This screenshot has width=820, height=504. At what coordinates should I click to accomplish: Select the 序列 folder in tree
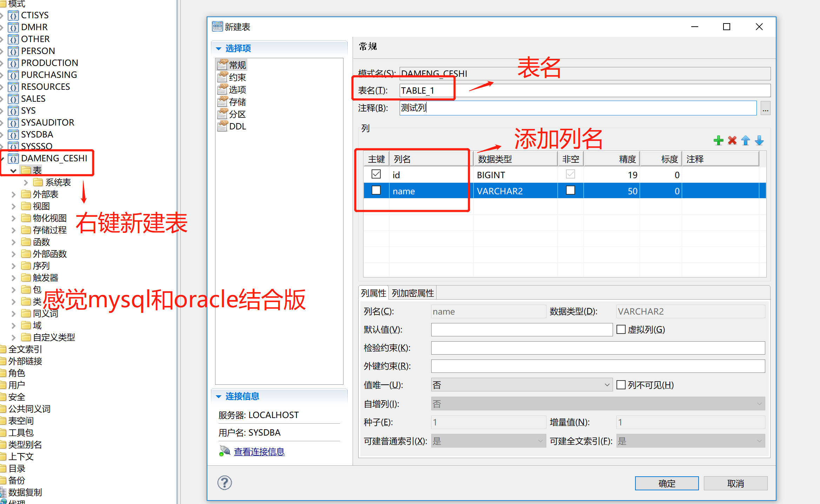35,266
